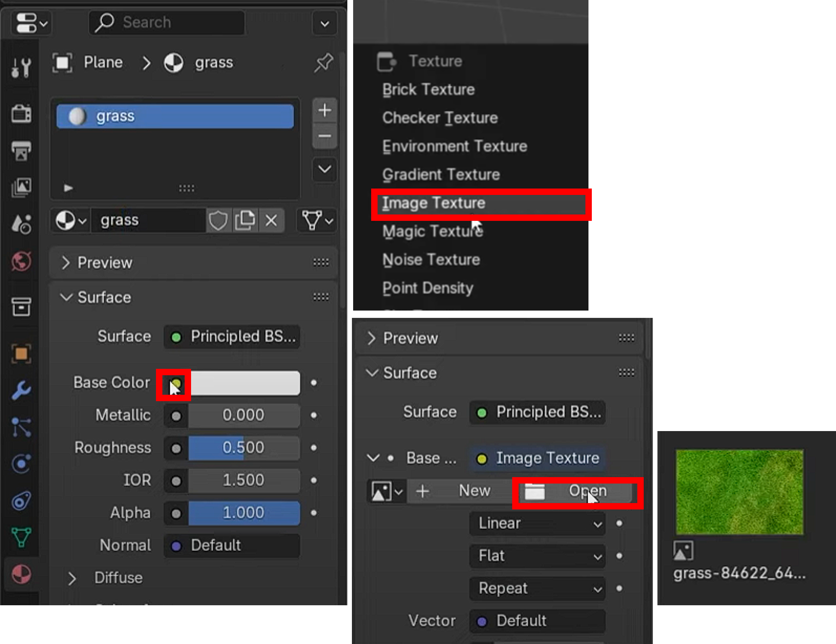The width and height of the screenshot is (836, 644).
Task: Select the grass image thumbnail
Action: 739,492
